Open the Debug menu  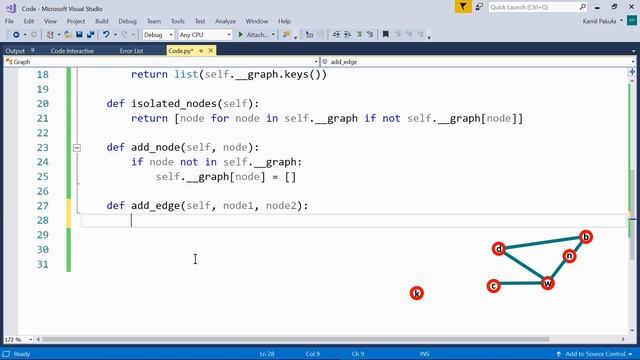127,21
